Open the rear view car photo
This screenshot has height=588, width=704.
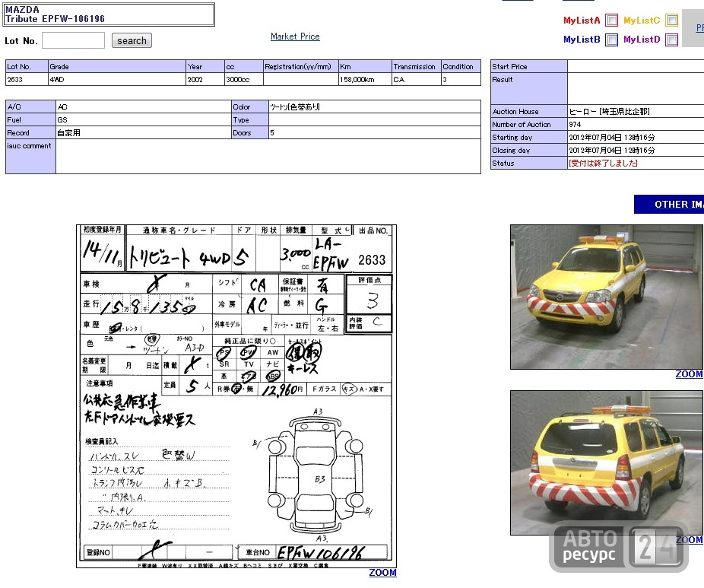click(x=607, y=462)
